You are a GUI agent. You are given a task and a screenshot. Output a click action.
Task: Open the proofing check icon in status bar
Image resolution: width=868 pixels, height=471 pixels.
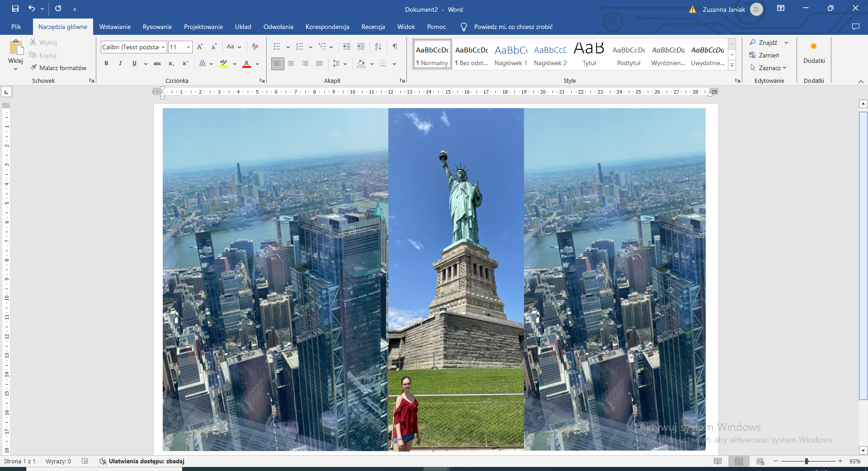(85, 461)
